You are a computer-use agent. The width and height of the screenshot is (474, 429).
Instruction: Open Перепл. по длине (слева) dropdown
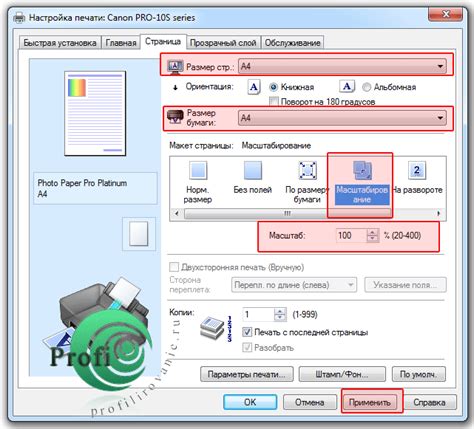click(x=294, y=285)
